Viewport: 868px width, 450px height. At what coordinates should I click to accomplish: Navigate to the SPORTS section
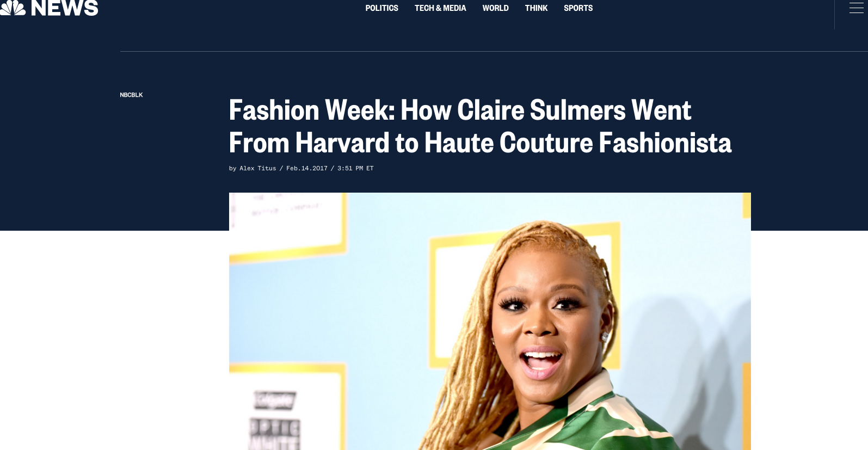(578, 8)
